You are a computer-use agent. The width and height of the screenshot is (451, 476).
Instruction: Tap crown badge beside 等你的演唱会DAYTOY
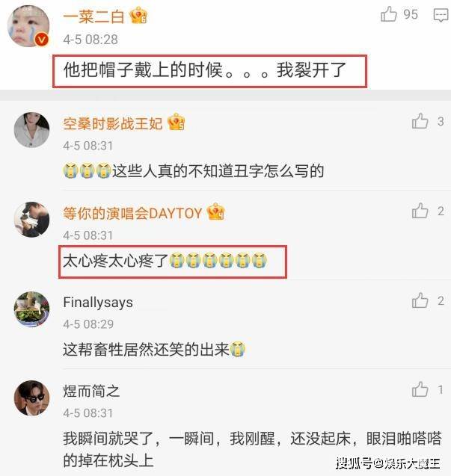click(215, 211)
